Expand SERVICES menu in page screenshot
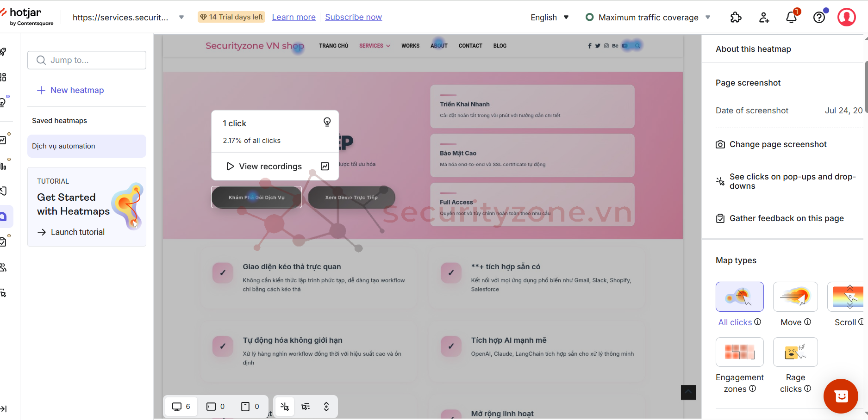The image size is (868, 420). coord(375,46)
